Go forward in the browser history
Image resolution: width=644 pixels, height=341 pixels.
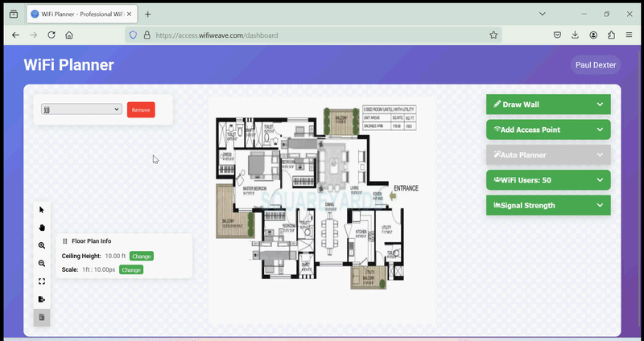click(x=33, y=35)
